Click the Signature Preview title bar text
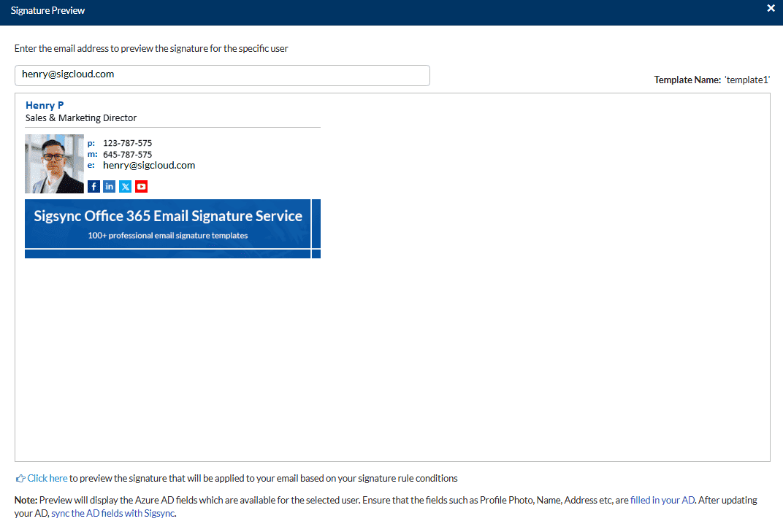The height and width of the screenshot is (532, 783). coord(47,11)
